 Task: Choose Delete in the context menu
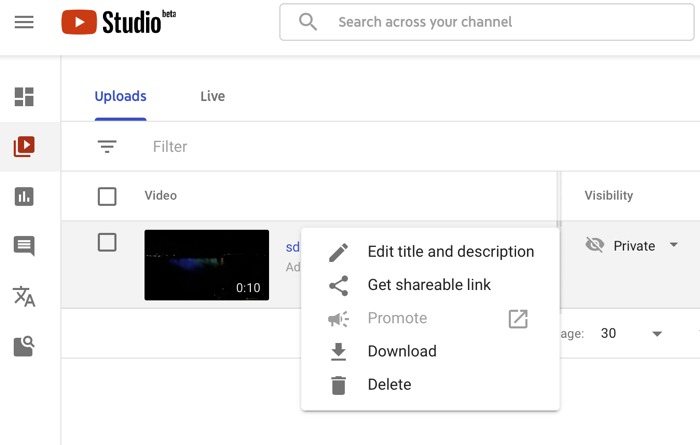point(430,385)
